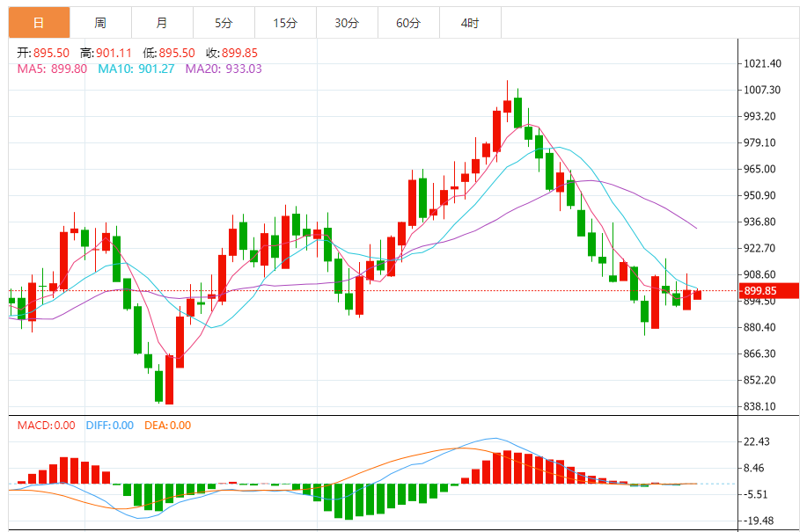Click the 收 899.85 closing price

(233, 54)
